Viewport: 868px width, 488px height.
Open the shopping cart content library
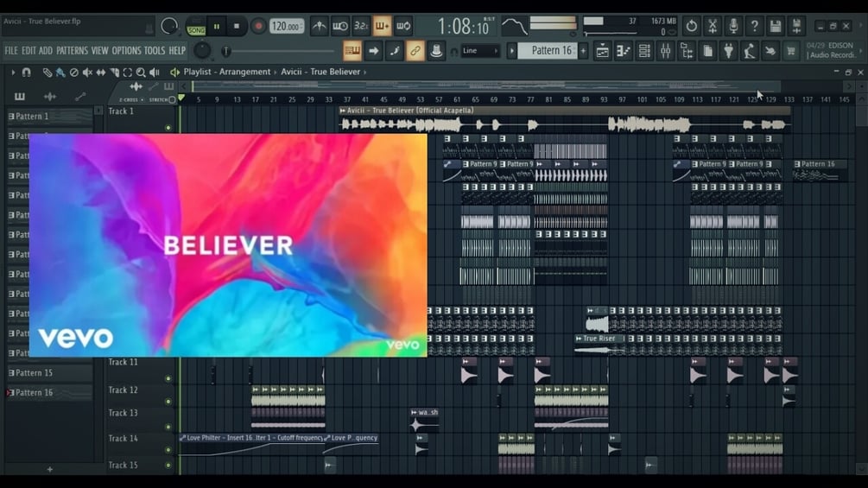tap(791, 51)
